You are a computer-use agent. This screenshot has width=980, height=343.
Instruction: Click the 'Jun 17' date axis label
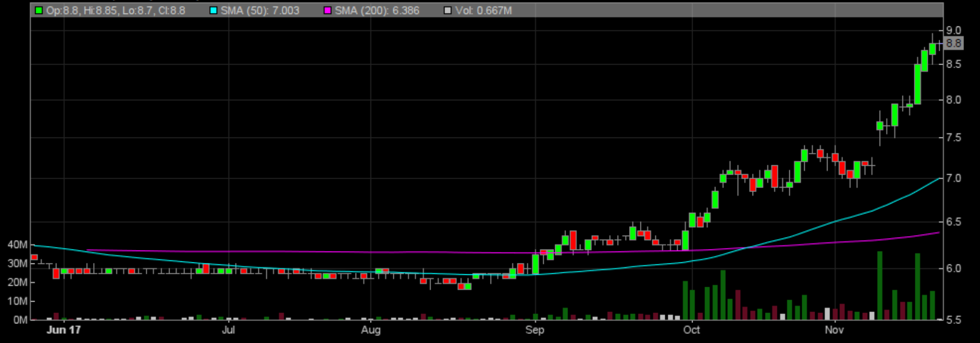click(x=64, y=330)
